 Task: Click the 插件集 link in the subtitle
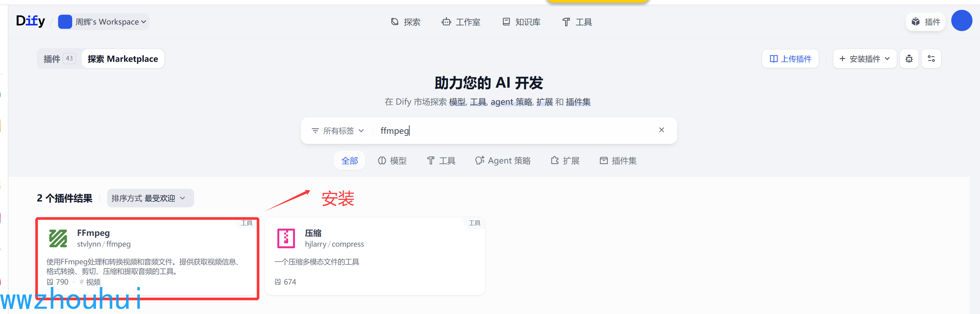pyautogui.click(x=578, y=102)
